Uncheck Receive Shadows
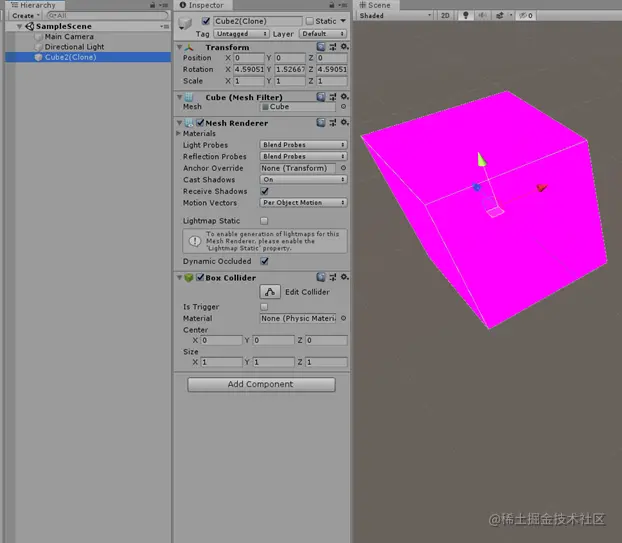The image size is (622, 543). tap(265, 191)
